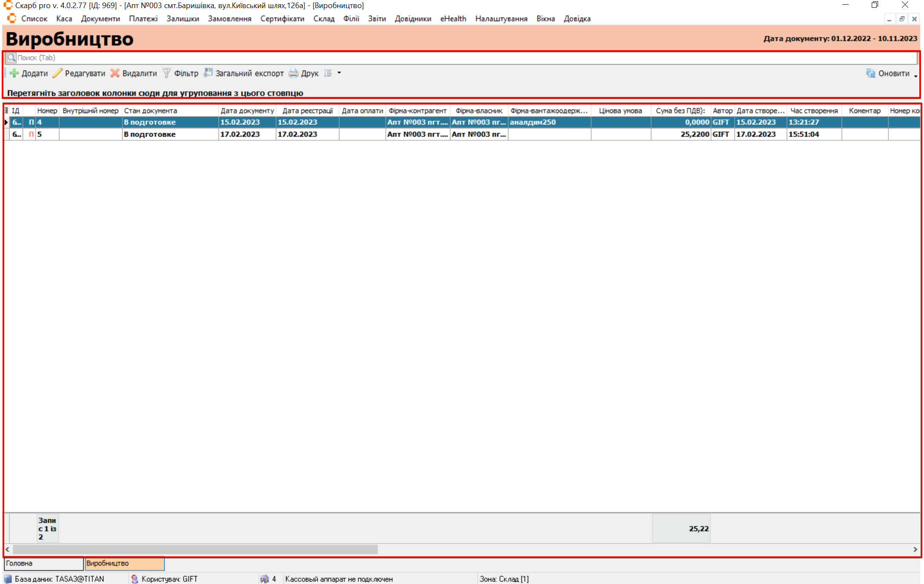924x584 pixels.
Task: Click the magnifier icon in search box
Action: [x=11, y=57]
